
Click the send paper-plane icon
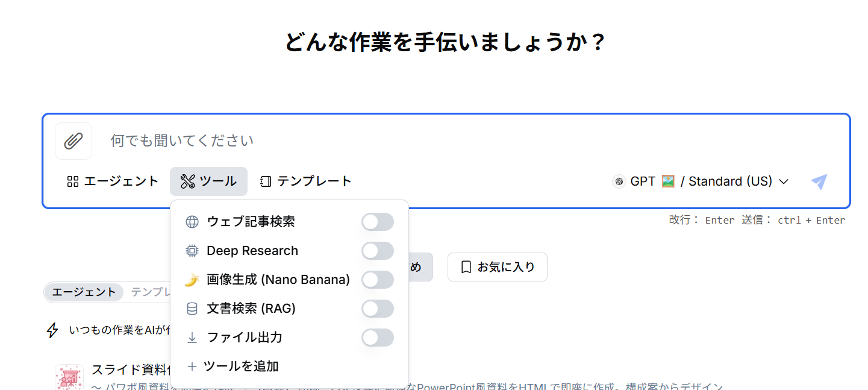point(819,181)
